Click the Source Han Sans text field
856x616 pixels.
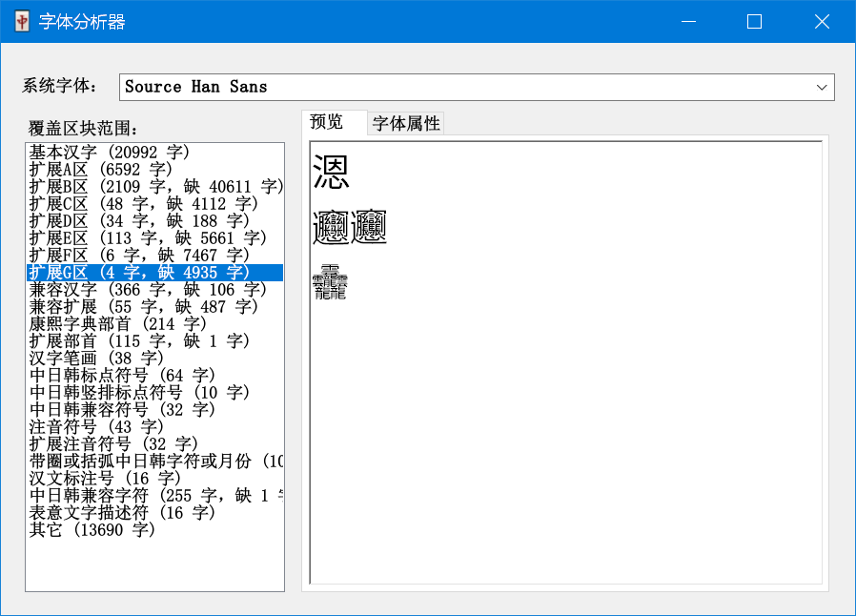tap(381, 87)
